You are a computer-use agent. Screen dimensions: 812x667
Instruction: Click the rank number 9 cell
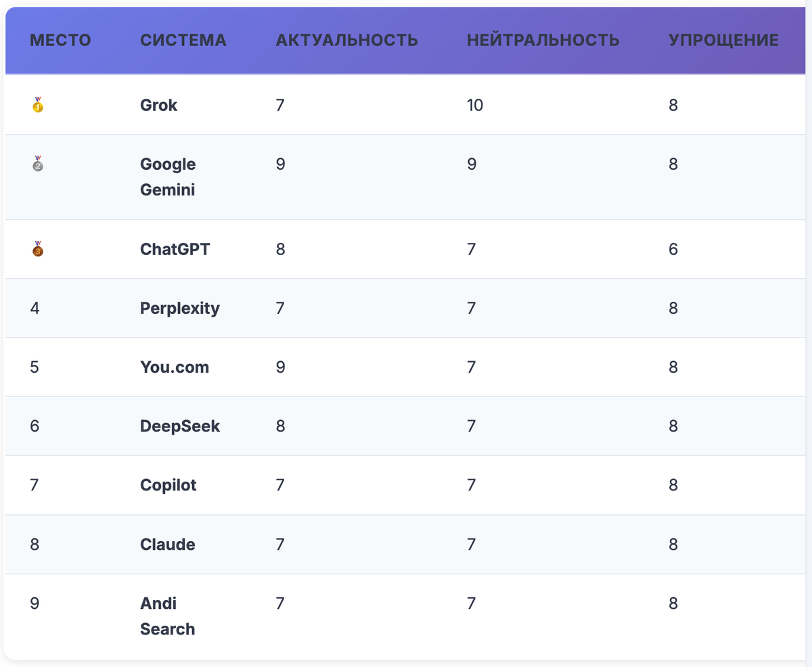click(x=35, y=603)
